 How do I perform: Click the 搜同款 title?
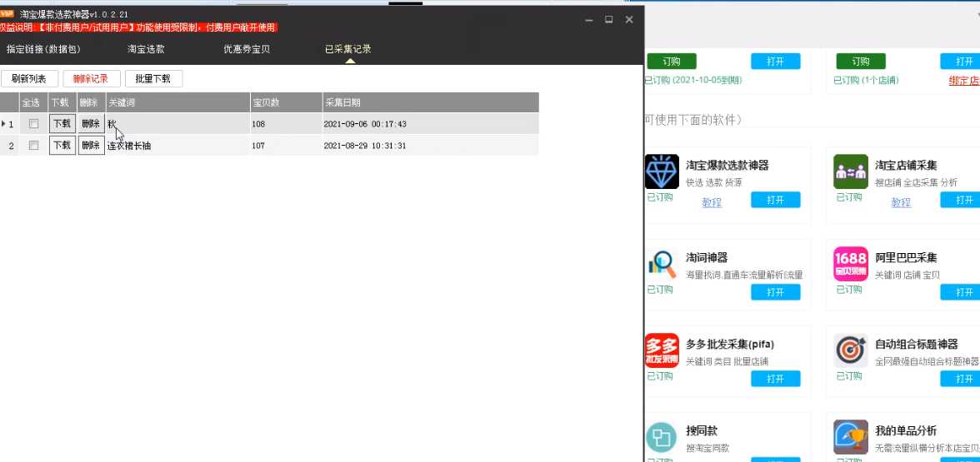click(x=702, y=431)
